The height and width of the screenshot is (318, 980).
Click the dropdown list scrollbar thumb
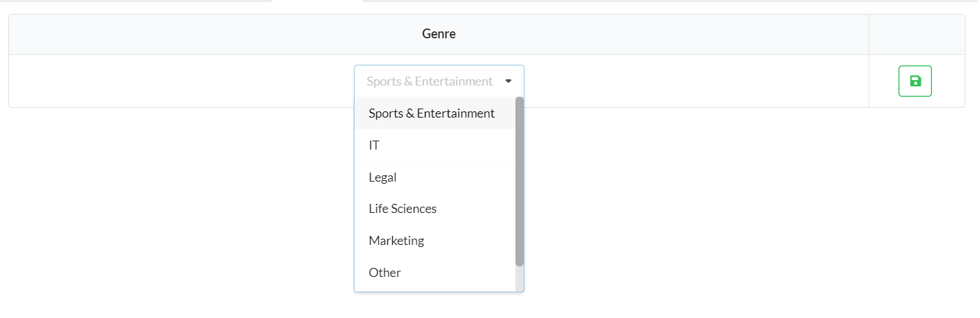[x=520, y=182]
